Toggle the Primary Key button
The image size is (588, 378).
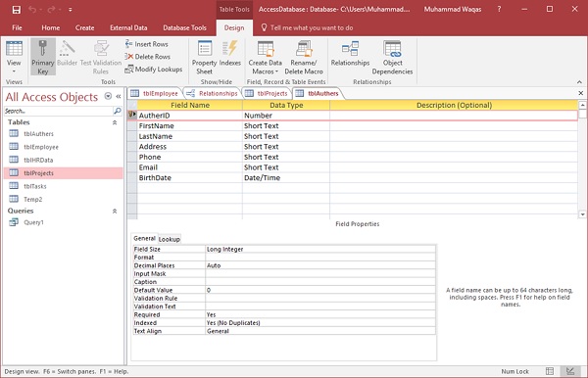(x=43, y=57)
